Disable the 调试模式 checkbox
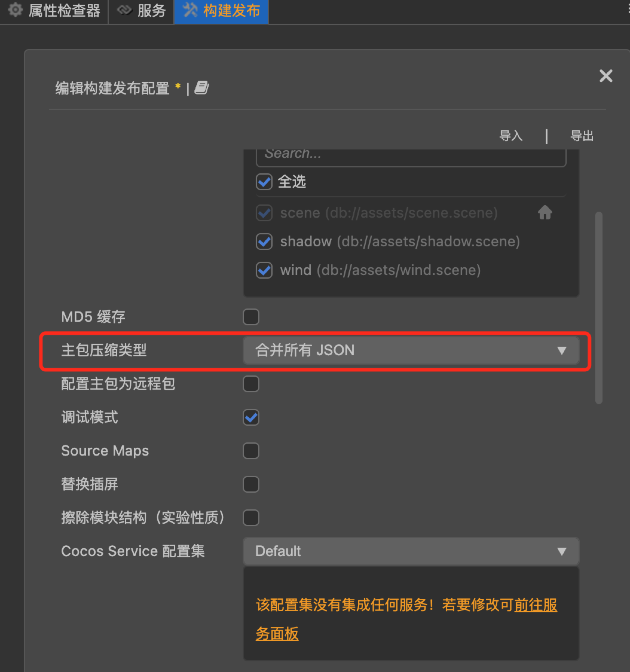Viewport: 630px width, 672px height. point(251,417)
